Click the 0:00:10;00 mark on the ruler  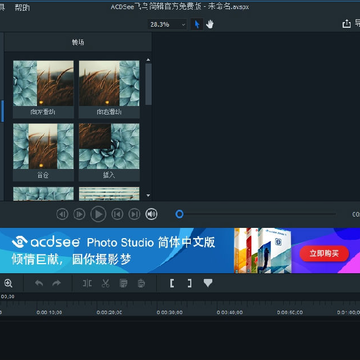pyautogui.click(x=49, y=313)
